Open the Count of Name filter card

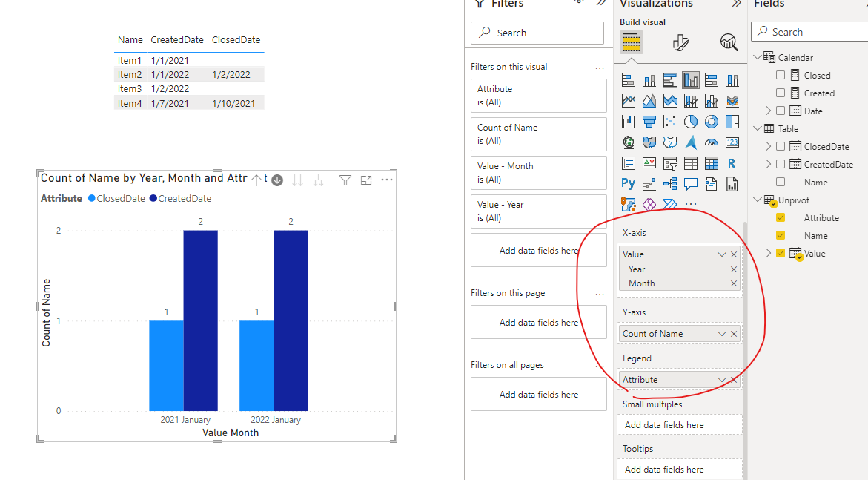pyautogui.click(x=539, y=134)
